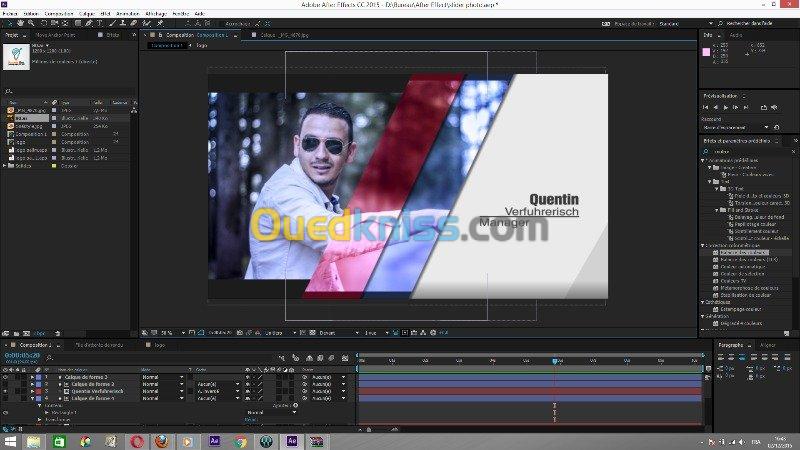Viewport: 800px width, 450px height.
Task: Open the 1 vue view layout dropdown
Action: pyautogui.click(x=377, y=333)
